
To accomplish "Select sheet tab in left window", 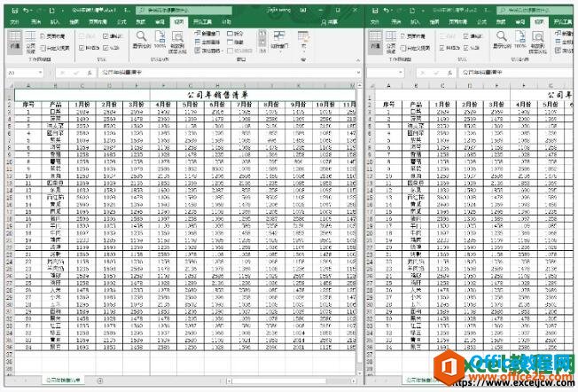I will point(63,380).
